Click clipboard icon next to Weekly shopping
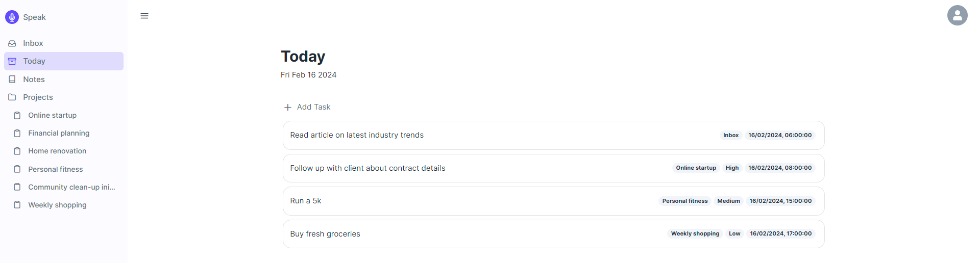This screenshot has height=263, width=980. click(17, 205)
